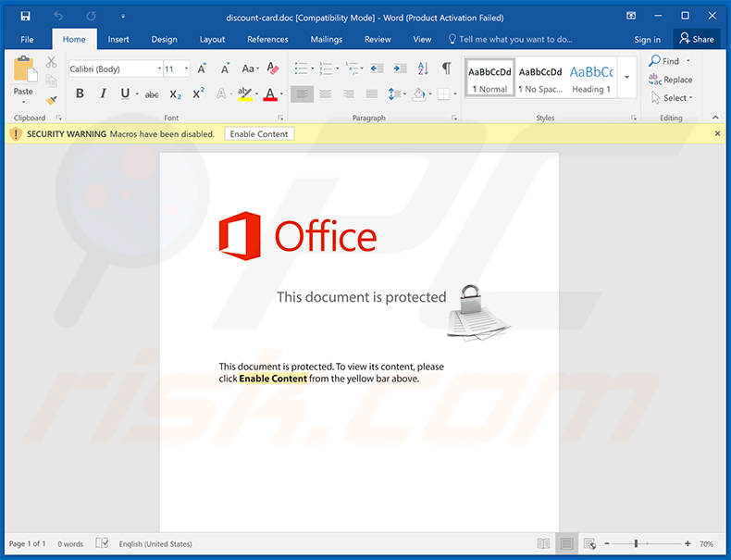Dismiss the security warning bar
This screenshot has width=731, height=560.
click(717, 134)
